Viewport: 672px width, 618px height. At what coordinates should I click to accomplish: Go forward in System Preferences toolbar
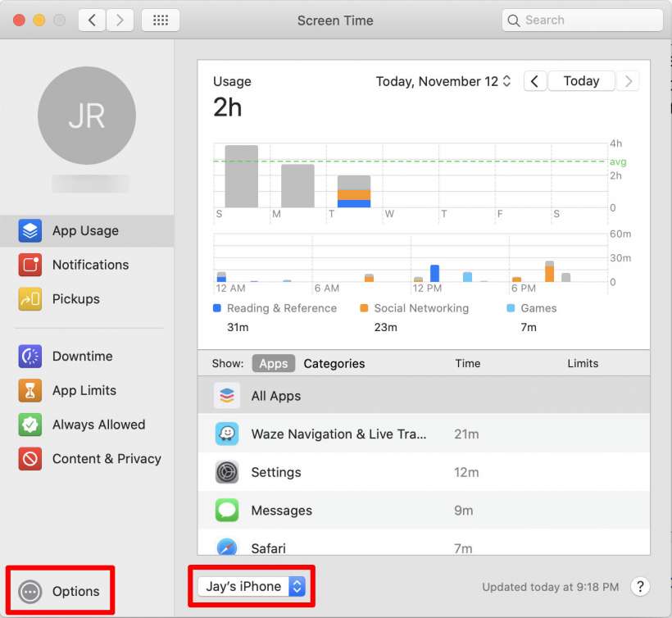[x=120, y=20]
